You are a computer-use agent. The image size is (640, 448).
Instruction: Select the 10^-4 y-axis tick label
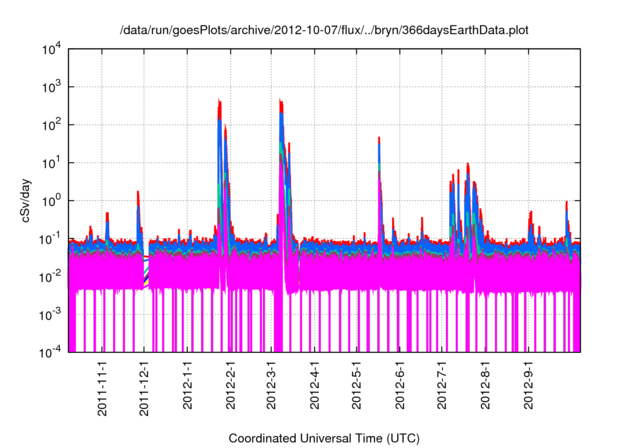tap(52, 352)
